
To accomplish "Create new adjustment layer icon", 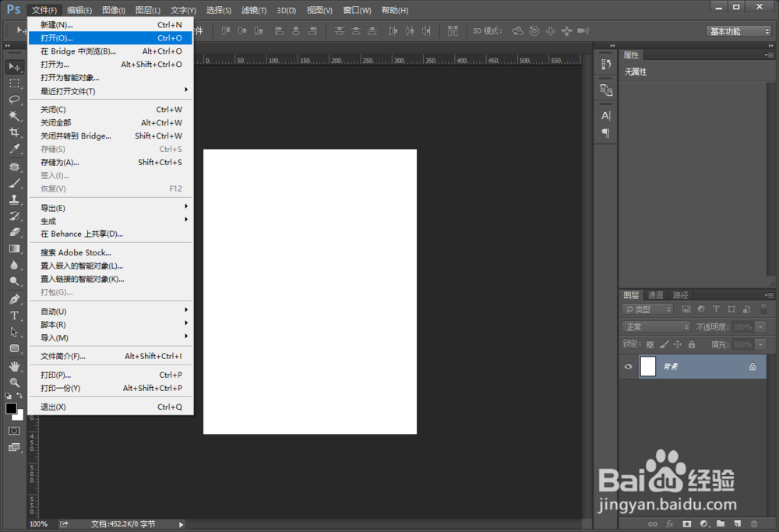I will tap(704, 523).
